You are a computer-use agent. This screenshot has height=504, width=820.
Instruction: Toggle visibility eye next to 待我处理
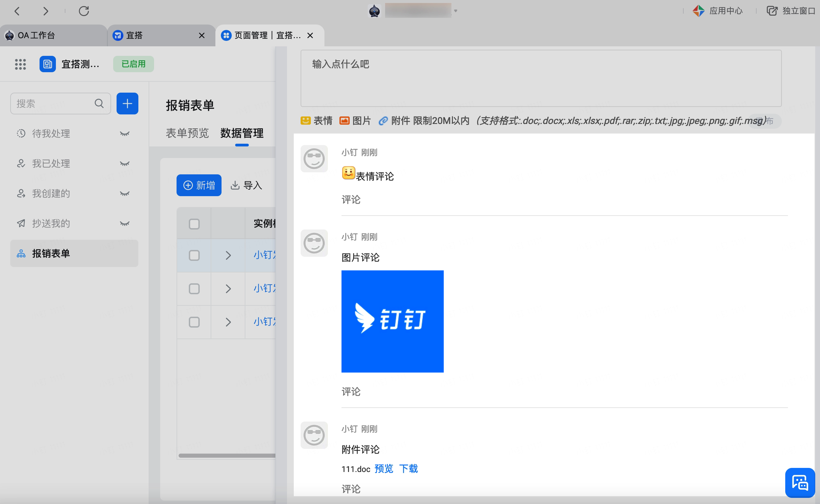coord(125,133)
